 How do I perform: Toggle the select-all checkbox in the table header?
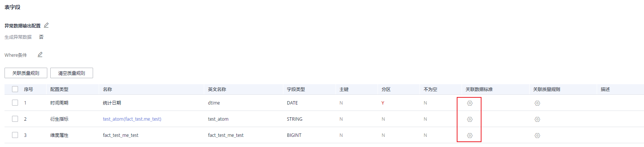(x=15, y=89)
